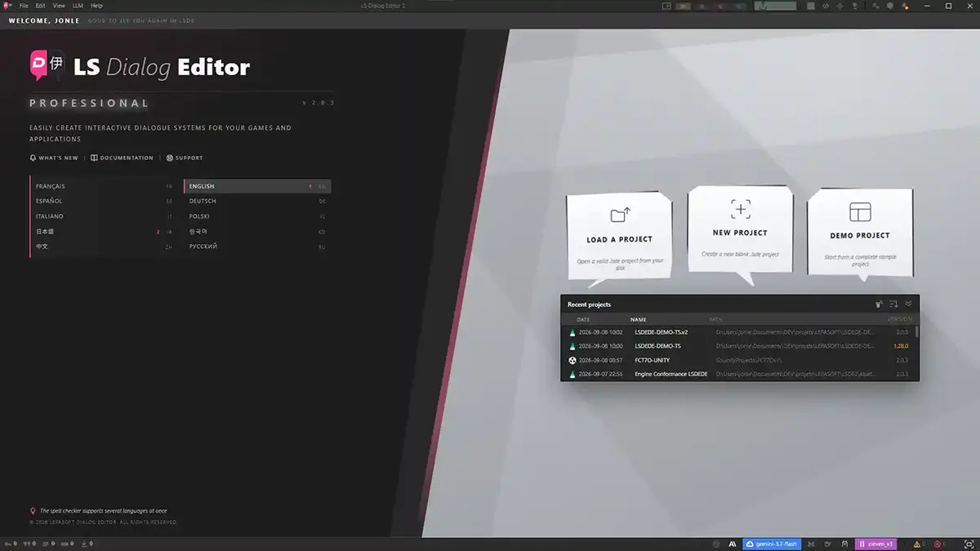Click the AI icon beside gemini-3.7-flash
This screenshot has height=551, width=980.
(733, 544)
